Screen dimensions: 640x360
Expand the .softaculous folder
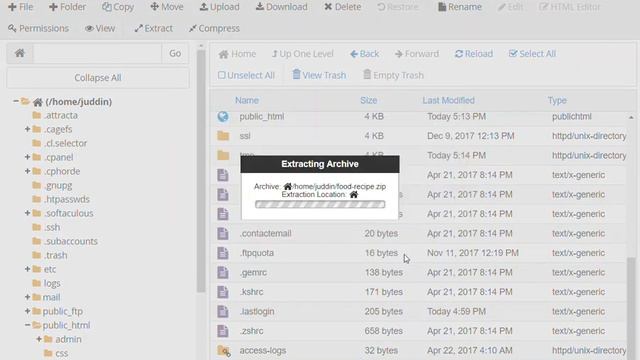click(27, 213)
